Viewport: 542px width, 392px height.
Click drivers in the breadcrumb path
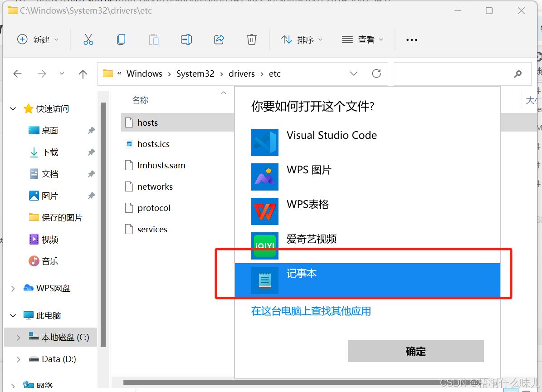[x=242, y=73]
